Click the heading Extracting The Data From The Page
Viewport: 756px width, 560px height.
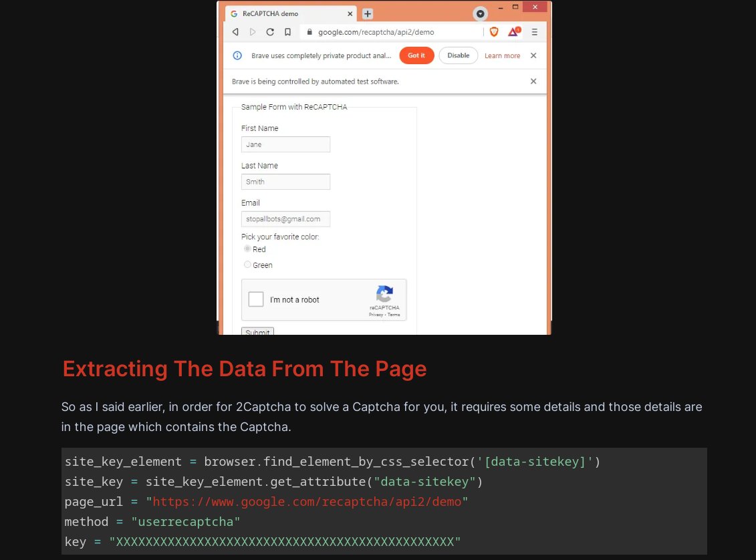pos(245,369)
